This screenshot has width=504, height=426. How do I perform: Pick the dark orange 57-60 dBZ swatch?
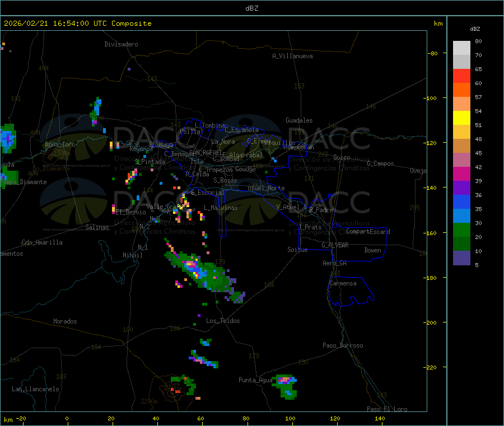pyautogui.click(x=461, y=90)
